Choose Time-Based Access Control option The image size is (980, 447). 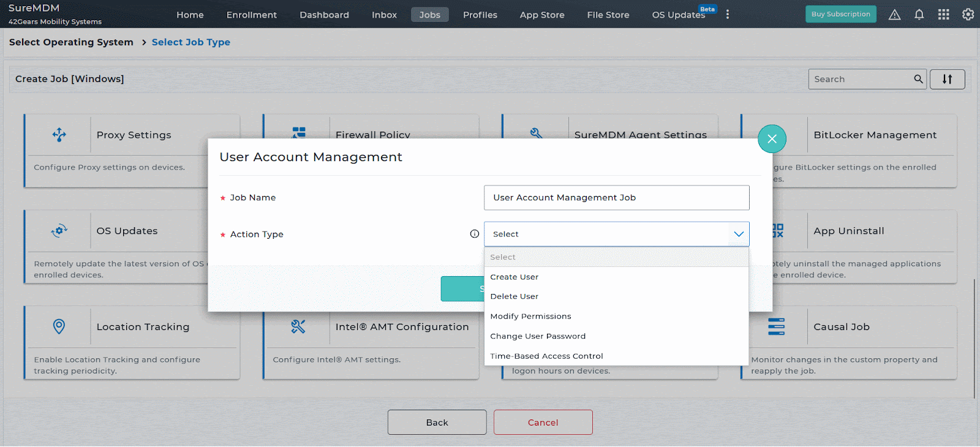[x=616, y=356]
